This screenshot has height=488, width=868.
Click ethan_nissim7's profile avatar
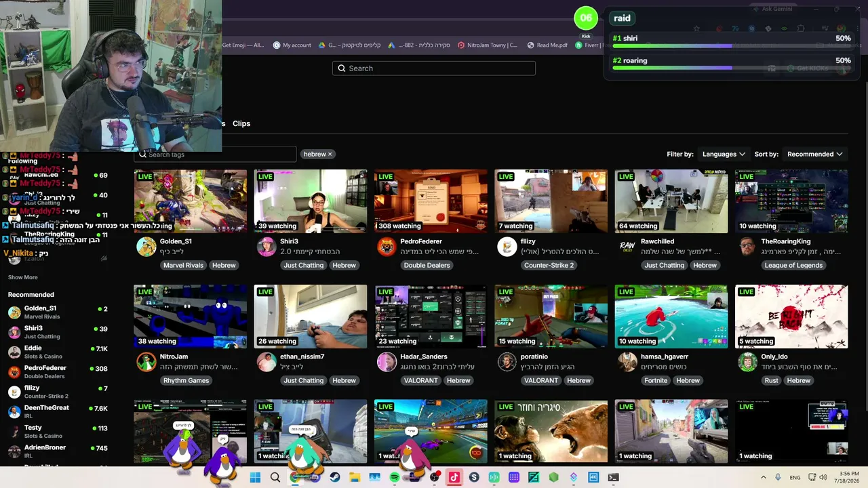click(x=266, y=362)
